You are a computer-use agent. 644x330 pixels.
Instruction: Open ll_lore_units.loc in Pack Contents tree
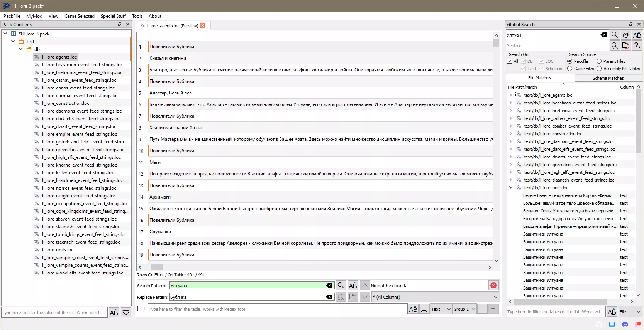(58, 250)
